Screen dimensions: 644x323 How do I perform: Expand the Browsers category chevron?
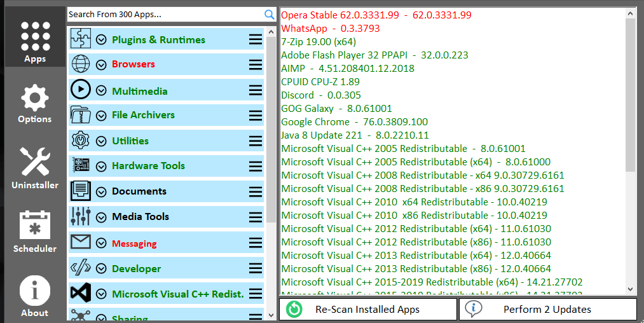(101, 65)
